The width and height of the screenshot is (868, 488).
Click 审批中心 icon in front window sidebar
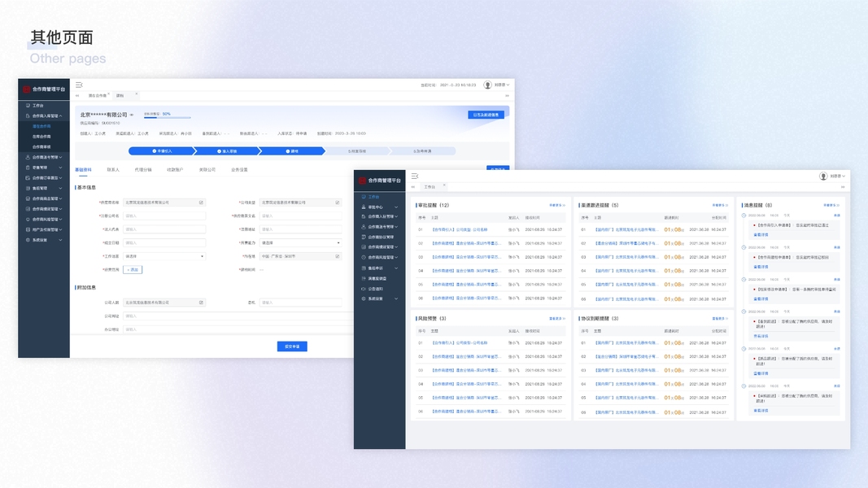364,207
